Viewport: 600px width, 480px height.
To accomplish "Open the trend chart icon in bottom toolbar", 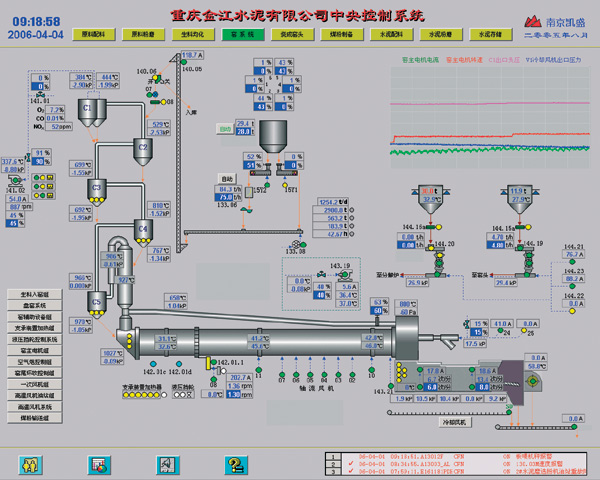I will click(97, 463).
